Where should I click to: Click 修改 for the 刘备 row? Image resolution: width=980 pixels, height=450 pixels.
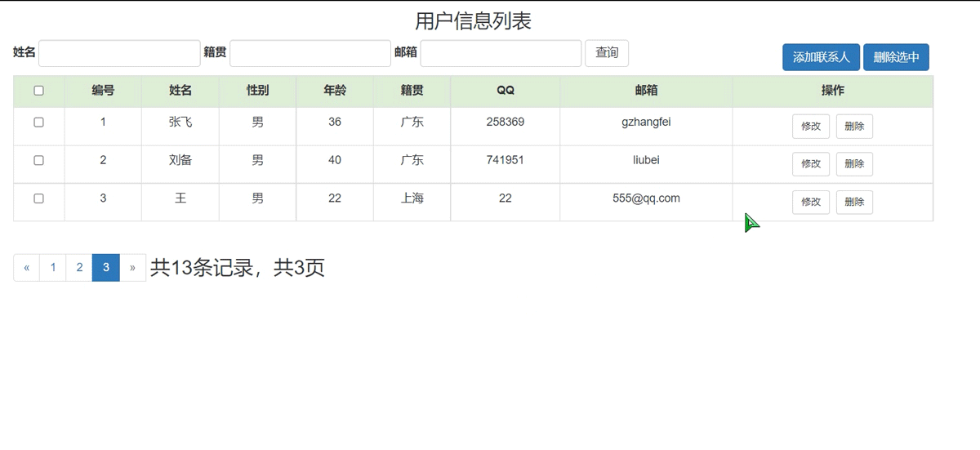click(x=811, y=164)
